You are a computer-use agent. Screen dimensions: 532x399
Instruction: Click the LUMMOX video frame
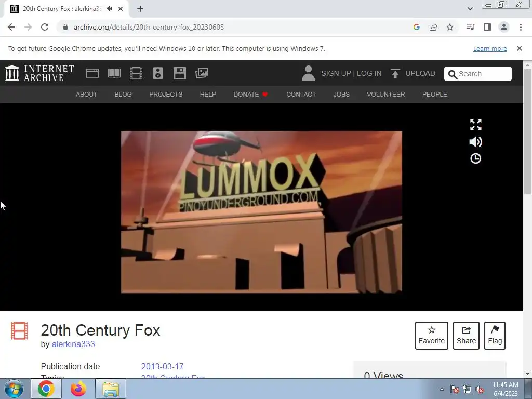pyautogui.click(x=262, y=212)
